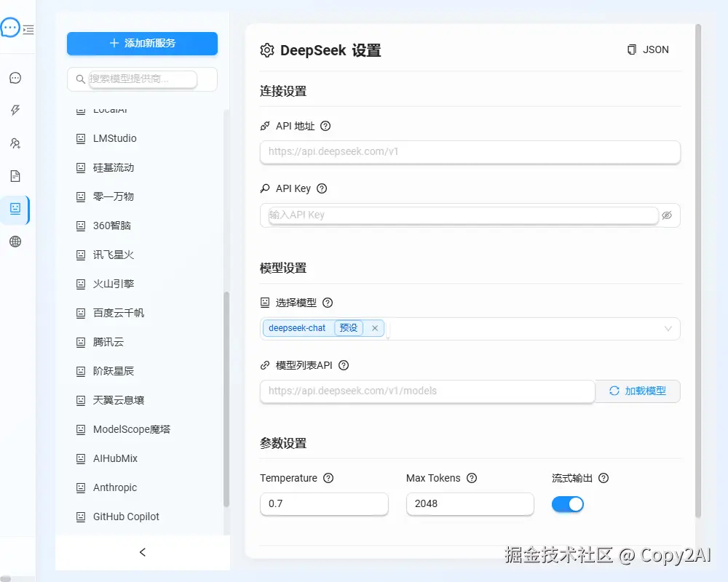This screenshot has height=582, width=728.
Task: Toggle the 流式输出 switch
Action: point(567,504)
